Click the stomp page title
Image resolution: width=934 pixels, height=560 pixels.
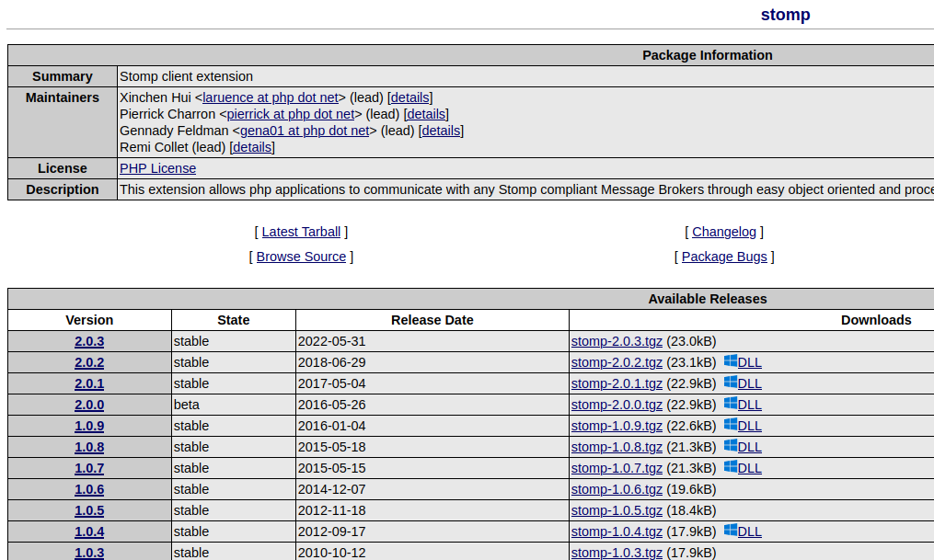785,15
